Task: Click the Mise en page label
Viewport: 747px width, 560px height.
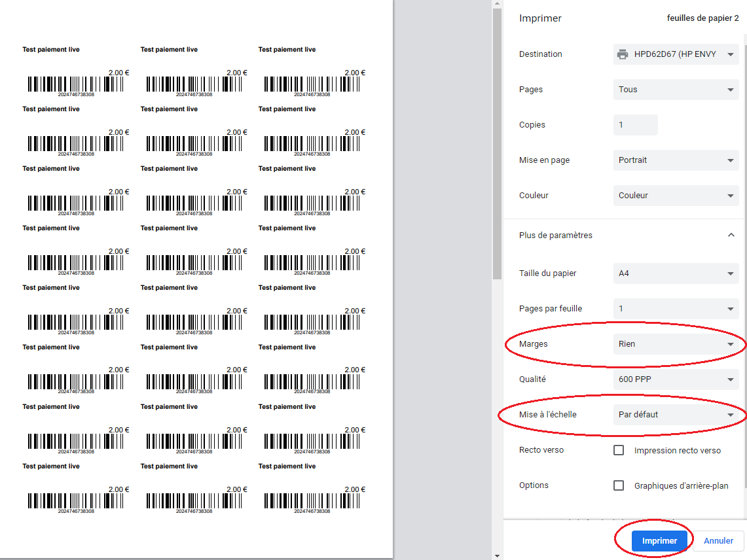Action: [x=545, y=160]
